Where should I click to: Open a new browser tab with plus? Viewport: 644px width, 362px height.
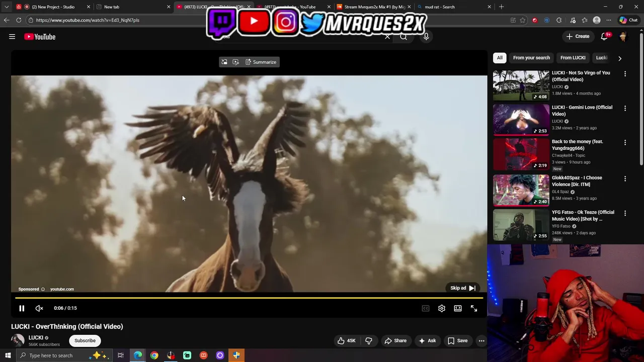(x=501, y=7)
